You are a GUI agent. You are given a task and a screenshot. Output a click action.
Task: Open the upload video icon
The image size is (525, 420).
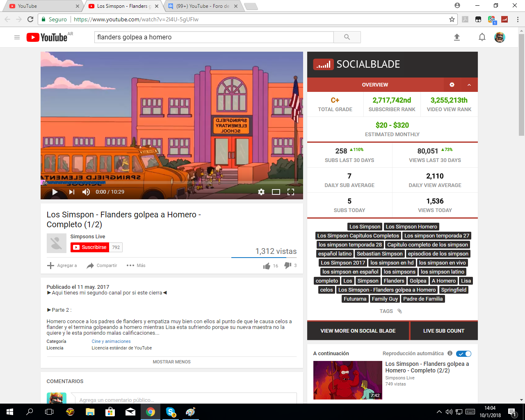click(x=457, y=37)
